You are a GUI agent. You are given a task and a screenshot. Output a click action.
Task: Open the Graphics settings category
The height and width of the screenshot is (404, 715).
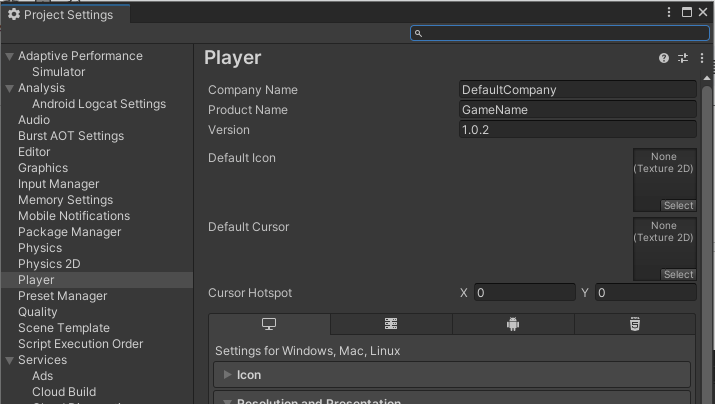[x=43, y=168]
